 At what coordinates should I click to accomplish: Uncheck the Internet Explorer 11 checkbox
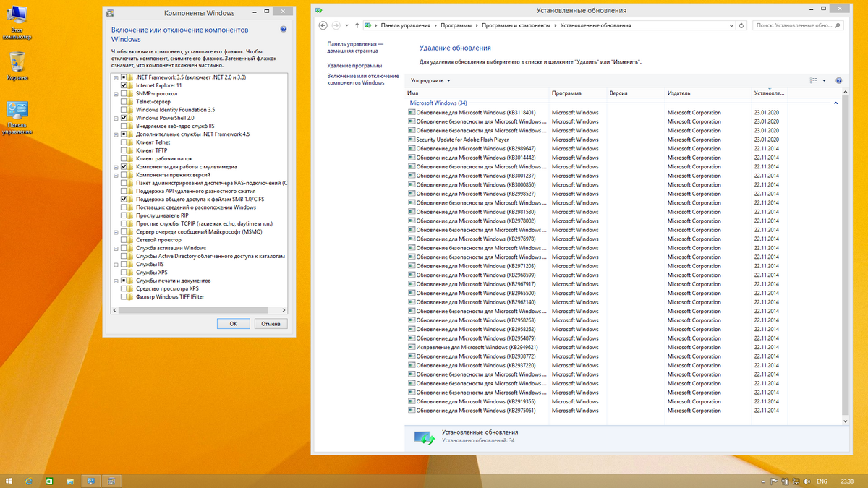(124, 85)
